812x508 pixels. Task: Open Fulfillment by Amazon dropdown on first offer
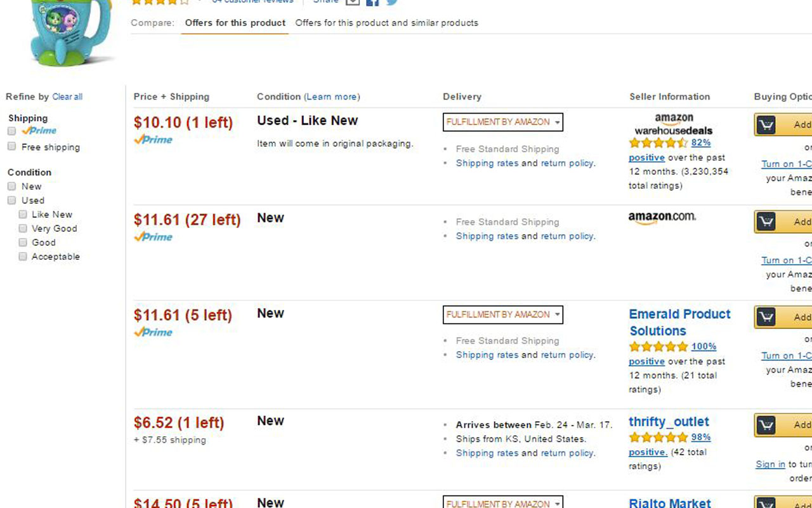click(x=503, y=122)
